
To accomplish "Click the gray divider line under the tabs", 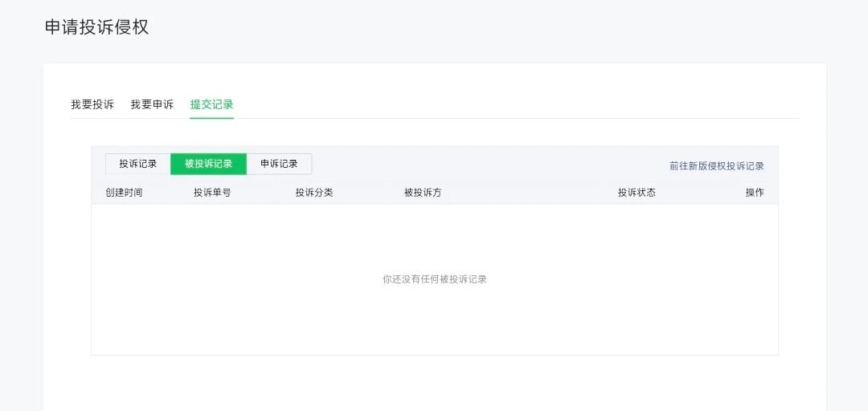I will pos(435,118).
